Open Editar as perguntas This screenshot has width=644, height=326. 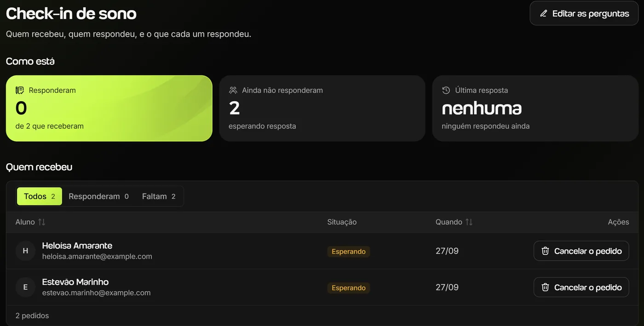[584, 13]
